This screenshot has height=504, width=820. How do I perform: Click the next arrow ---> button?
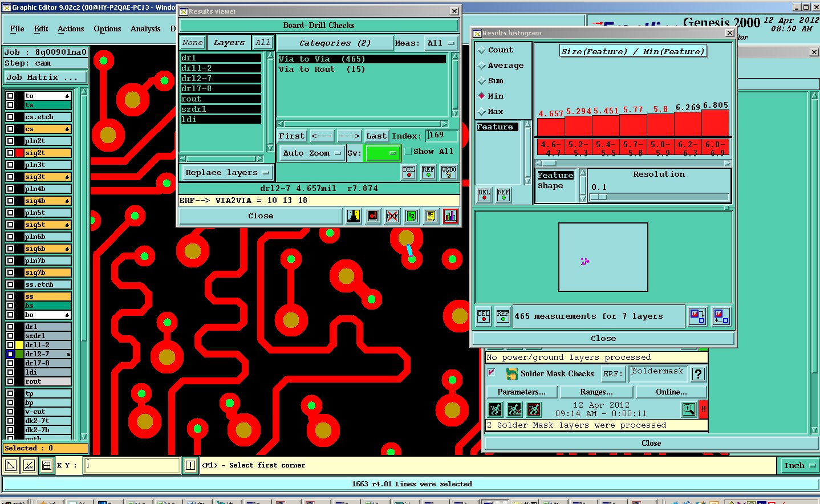coord(349,136)
